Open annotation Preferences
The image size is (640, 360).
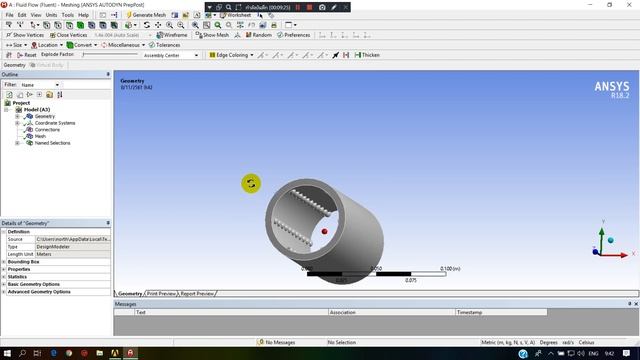pyautogui.click(x=293, y=35)
